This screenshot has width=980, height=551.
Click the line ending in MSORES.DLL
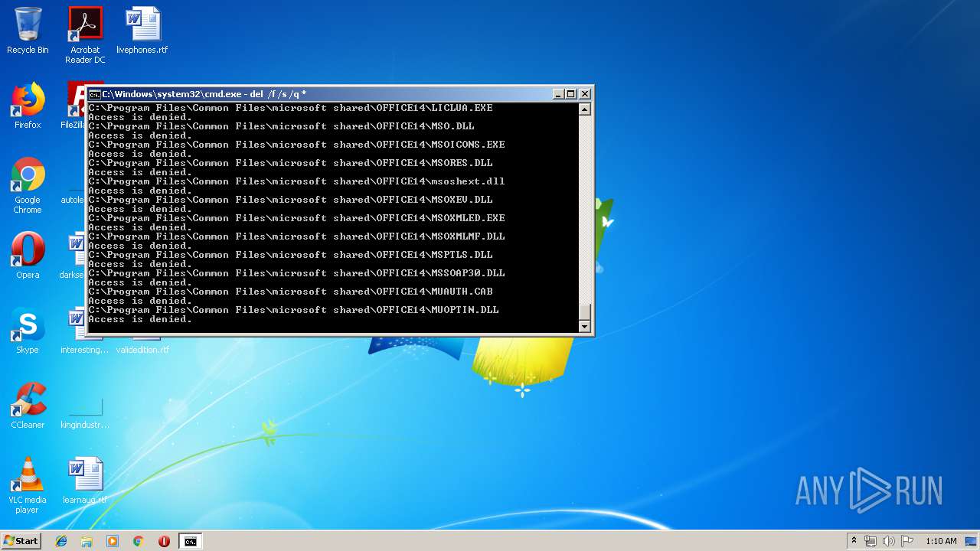(x=291, y=163)
